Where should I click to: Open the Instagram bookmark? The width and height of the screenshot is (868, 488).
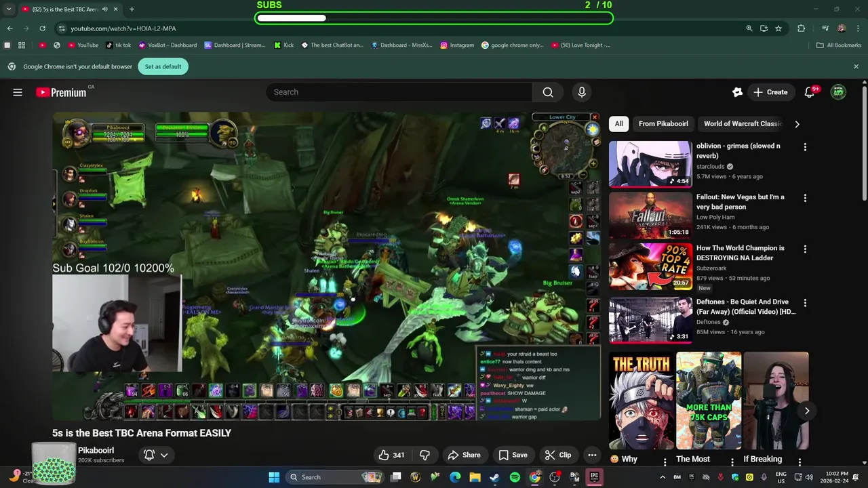tap(457, 45)
